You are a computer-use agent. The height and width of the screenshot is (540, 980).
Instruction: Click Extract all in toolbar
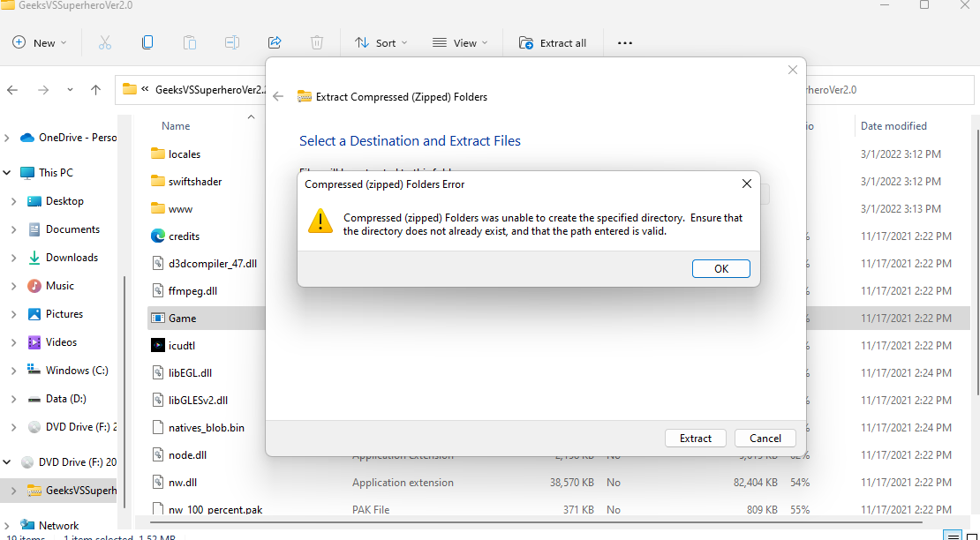click(553, 42)
